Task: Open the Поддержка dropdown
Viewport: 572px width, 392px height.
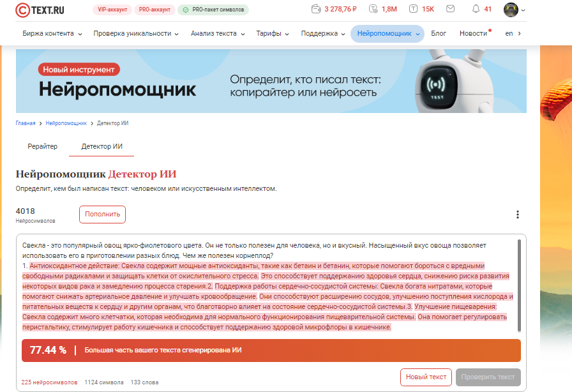Action: [x=323, y=34]
